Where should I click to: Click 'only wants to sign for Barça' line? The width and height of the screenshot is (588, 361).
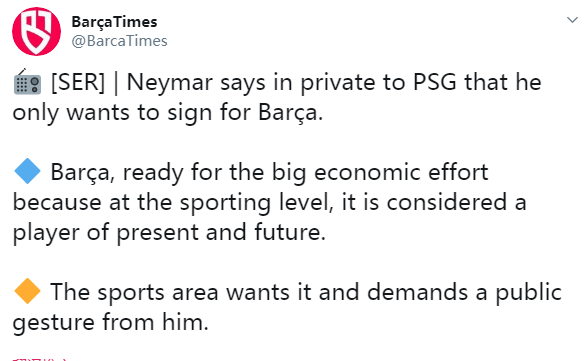pyautogui.click(x=168, y=113)
